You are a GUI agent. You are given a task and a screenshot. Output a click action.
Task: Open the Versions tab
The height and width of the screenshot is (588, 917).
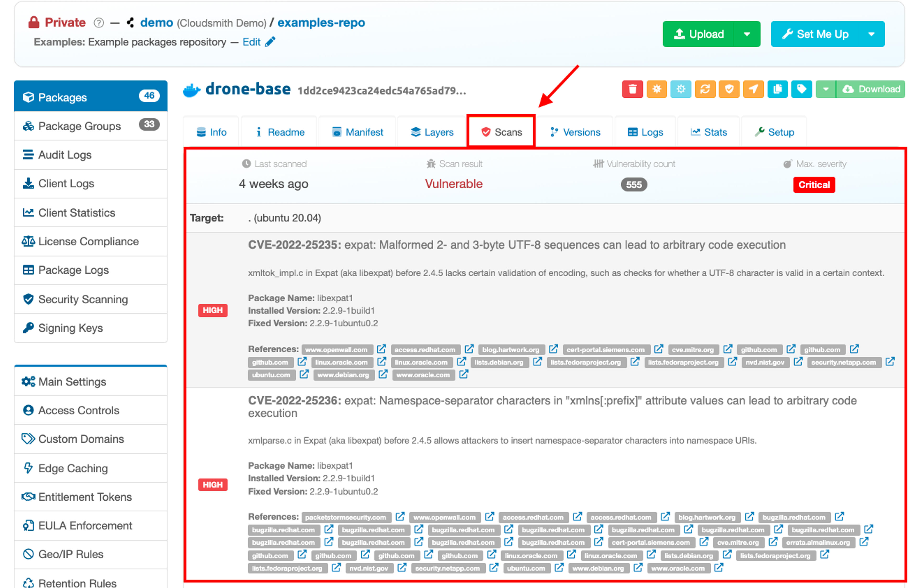coord(575,132)
